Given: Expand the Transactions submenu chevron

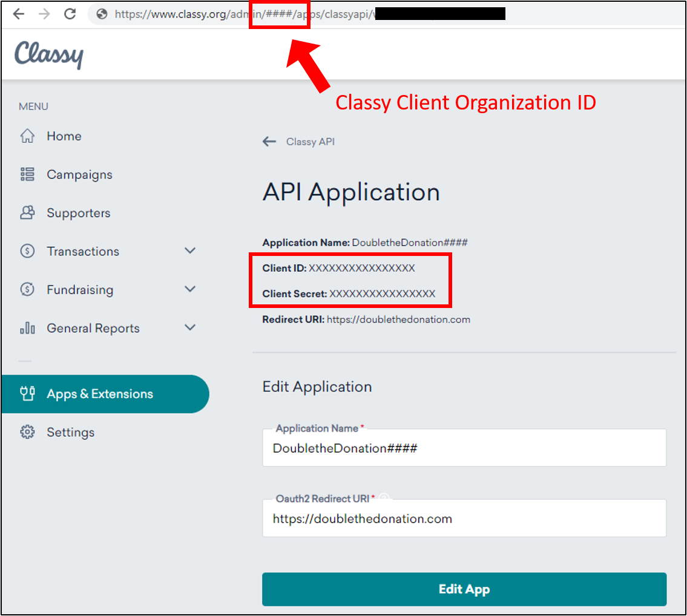Looking at the screenshot, I should 189,251.
